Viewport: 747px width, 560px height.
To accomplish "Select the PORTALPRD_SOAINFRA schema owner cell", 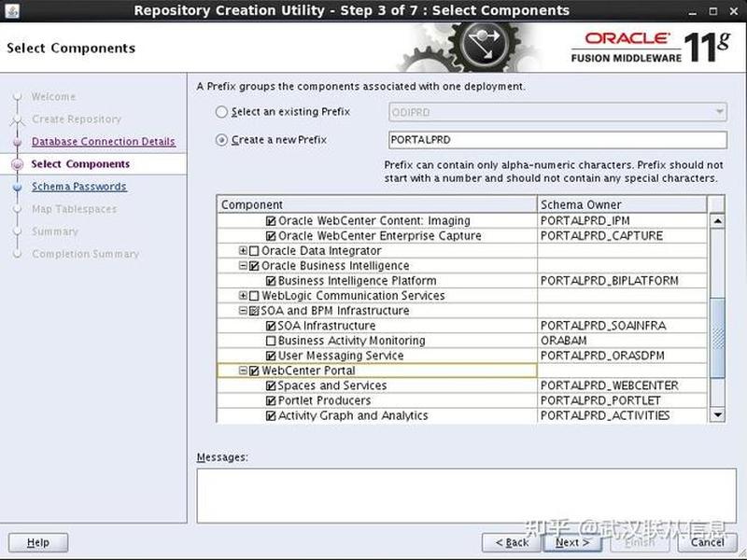I will pos(622,326).
